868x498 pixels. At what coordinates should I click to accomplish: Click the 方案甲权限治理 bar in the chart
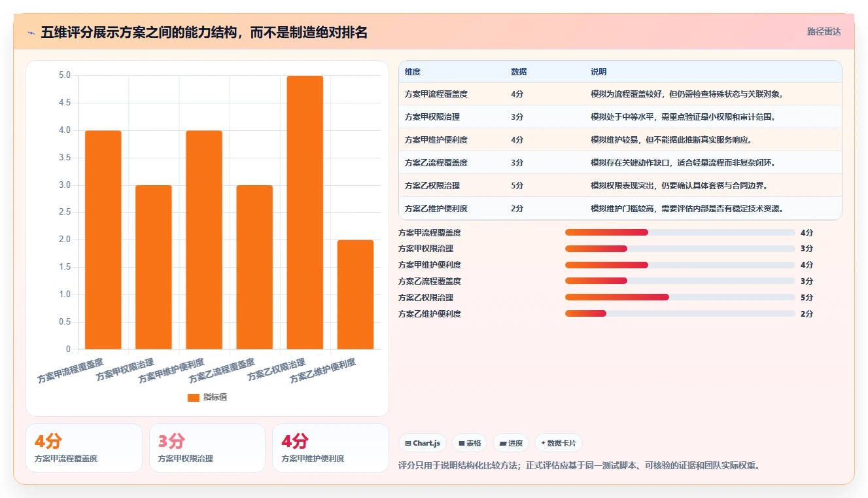tap(154, 267)
